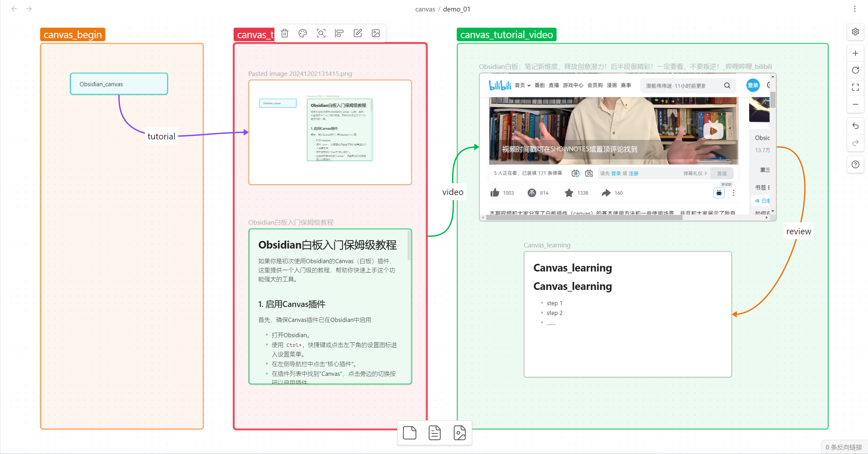Viewport: 868px width, 454px height.
Task: Click the set background image icon
Action: click(x=376, y=33)
